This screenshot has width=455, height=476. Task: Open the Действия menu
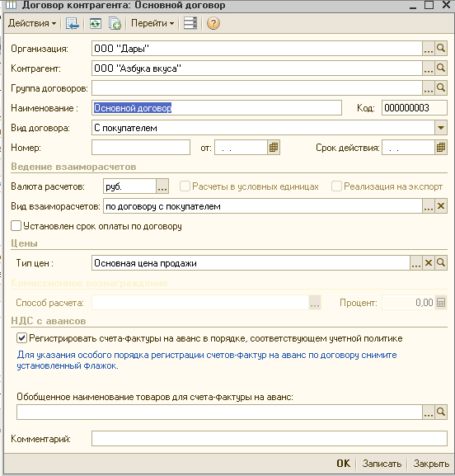coord(32,23)
